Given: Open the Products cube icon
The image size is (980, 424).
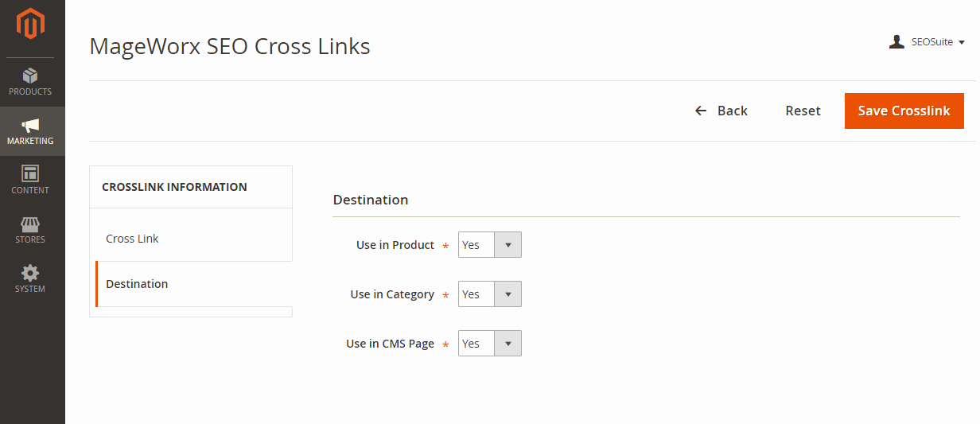Looking at the screenshot, I should [30, 75].
